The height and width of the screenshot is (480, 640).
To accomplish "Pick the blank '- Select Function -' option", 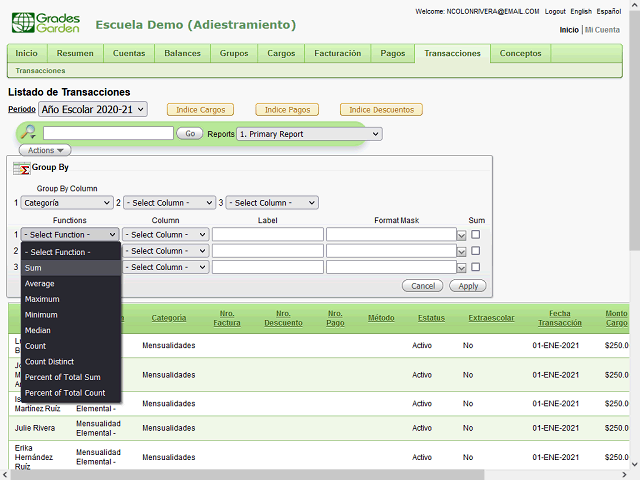I will pyautogui.click(x=71, y=252).
